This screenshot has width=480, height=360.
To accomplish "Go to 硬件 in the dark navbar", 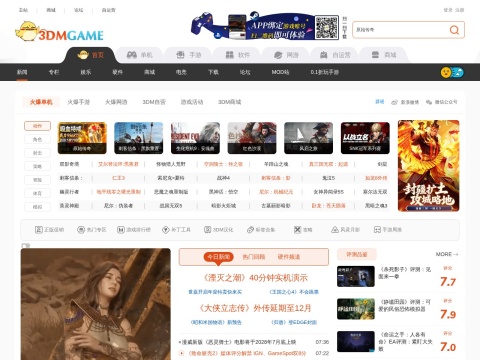I will point(118,72).
